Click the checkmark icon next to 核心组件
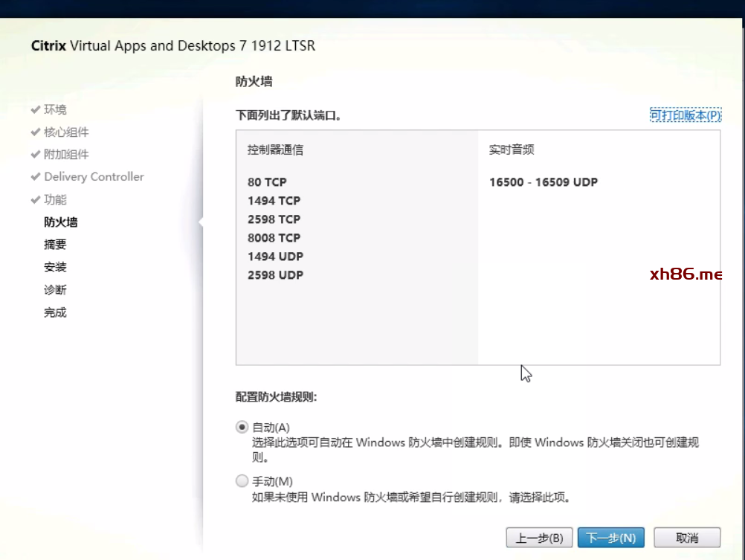The width and height of the screenshot is (745, 560). (x=35, y=132)
